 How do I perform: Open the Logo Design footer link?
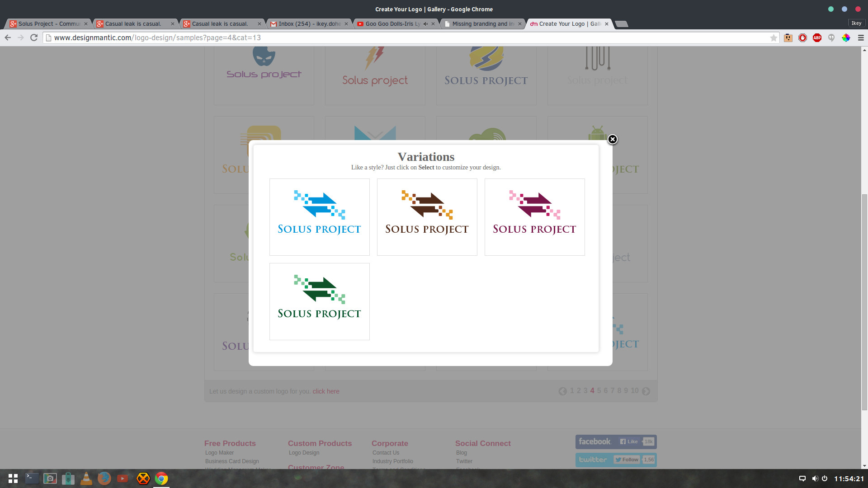point(304,453)
